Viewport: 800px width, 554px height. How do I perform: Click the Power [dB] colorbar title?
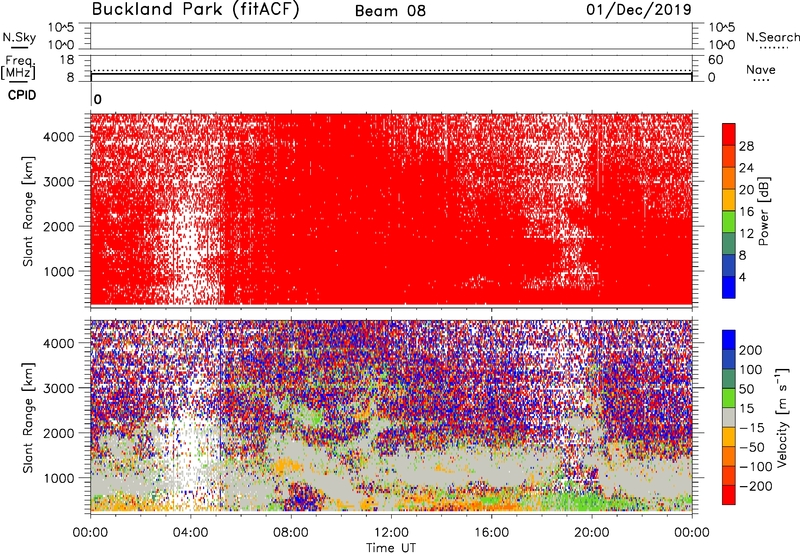[764, 211]
